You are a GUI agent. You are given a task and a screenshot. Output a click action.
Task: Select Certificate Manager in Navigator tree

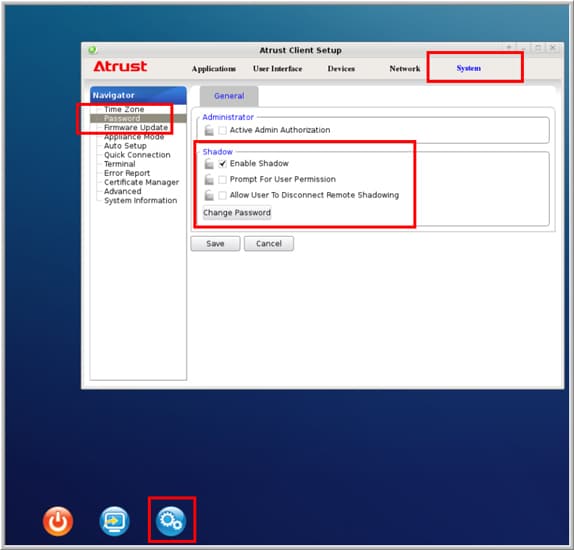tap(141, 182)
